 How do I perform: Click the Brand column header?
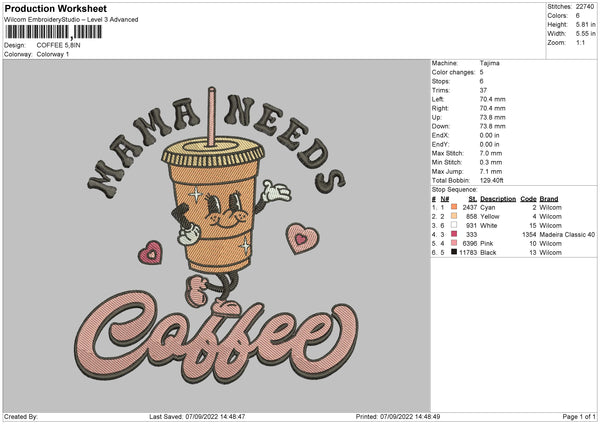point(548,198)
